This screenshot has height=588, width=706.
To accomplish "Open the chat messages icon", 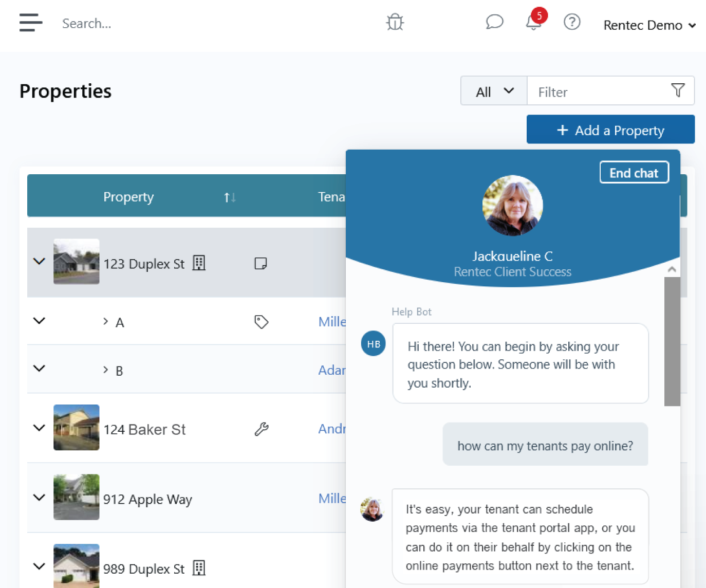I will pyautogui.click(x=494, y=22).
